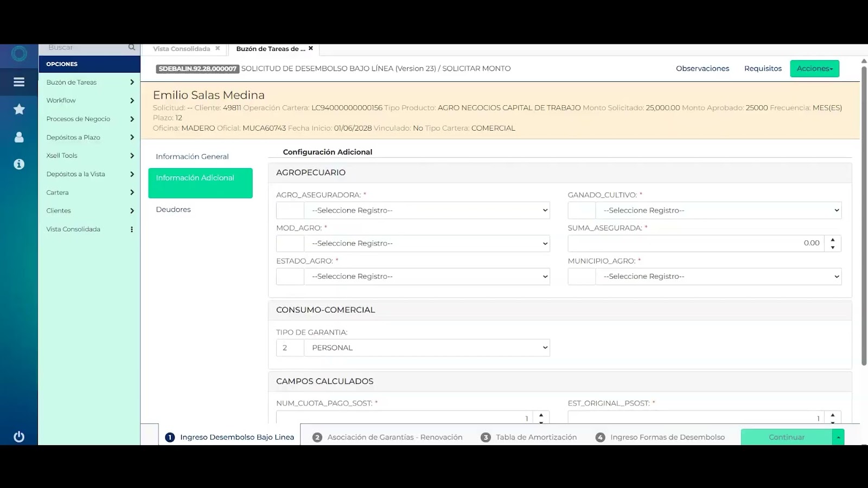The height and width of the screenshot is (488, 868).
Task: Switch to the Vista Consolidada tab
Action: pyautogui.click(x=181, y=49)
